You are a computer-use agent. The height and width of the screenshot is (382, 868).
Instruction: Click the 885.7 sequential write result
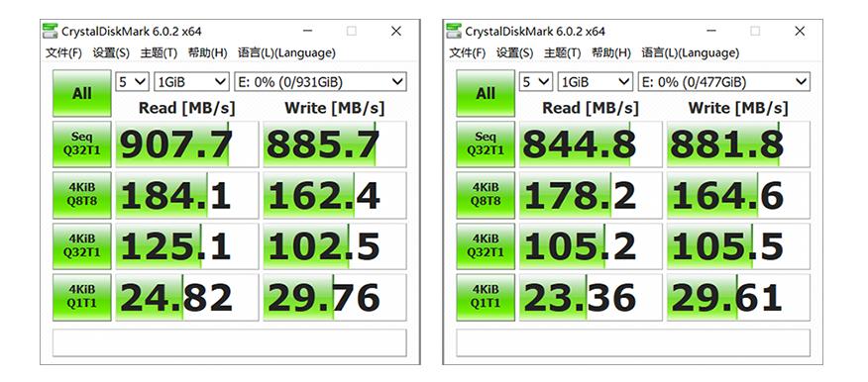click(x=335, y=144)
